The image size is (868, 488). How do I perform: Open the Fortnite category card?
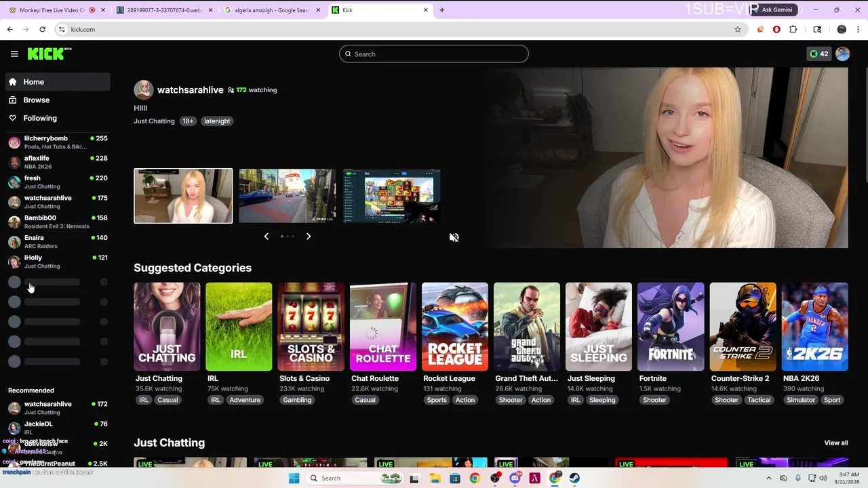coord(671,327)
